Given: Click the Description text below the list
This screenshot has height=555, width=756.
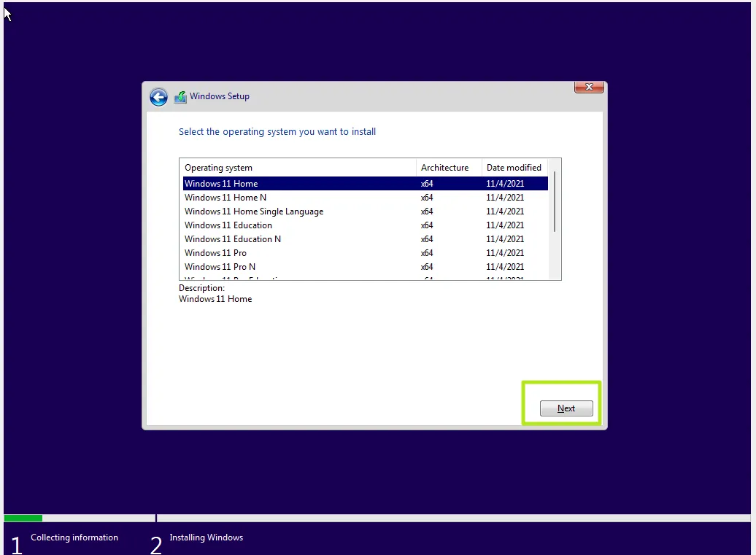Looking at the screenshot, I should pos(201,287).
